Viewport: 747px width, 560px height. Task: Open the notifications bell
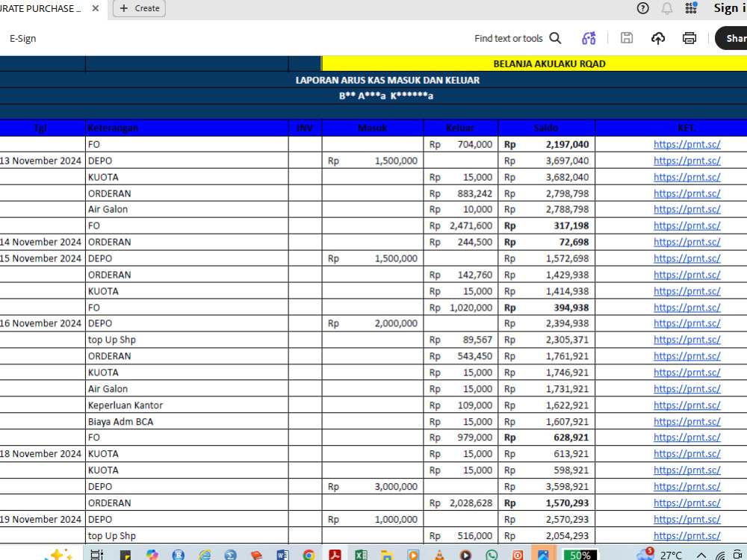pyautogui.click(x=667, y=8)
